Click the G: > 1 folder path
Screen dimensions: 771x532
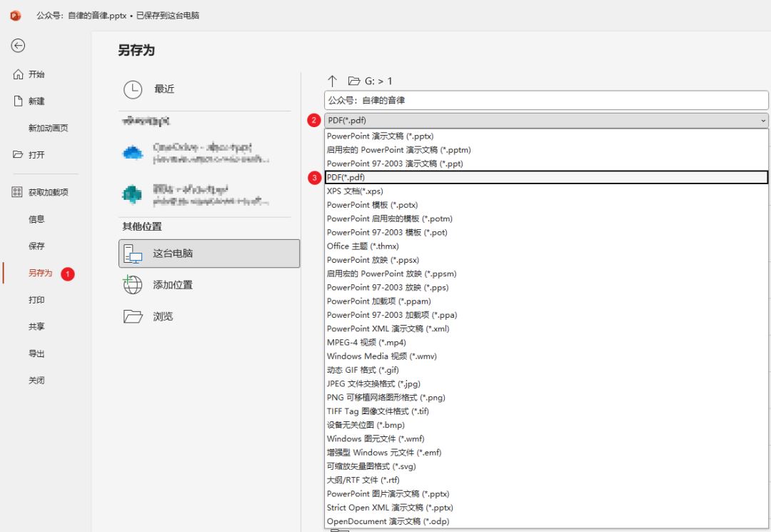click(x=378, y=81)
